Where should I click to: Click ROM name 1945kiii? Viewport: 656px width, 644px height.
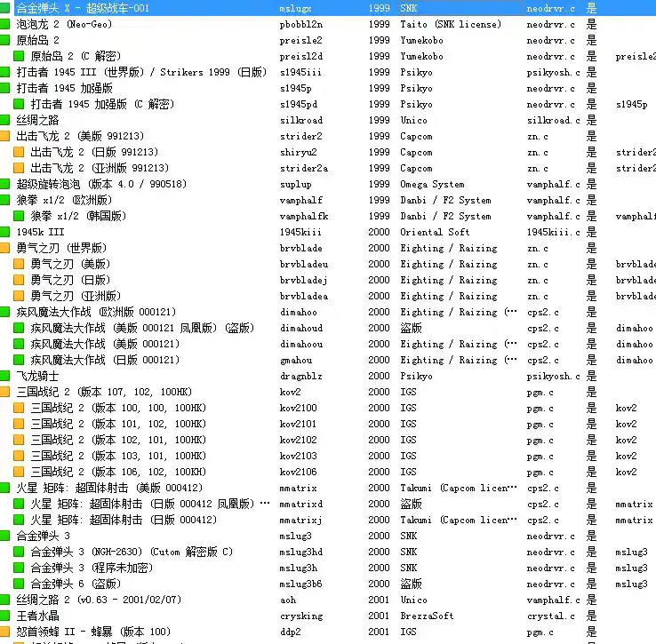tap(300, 232)
